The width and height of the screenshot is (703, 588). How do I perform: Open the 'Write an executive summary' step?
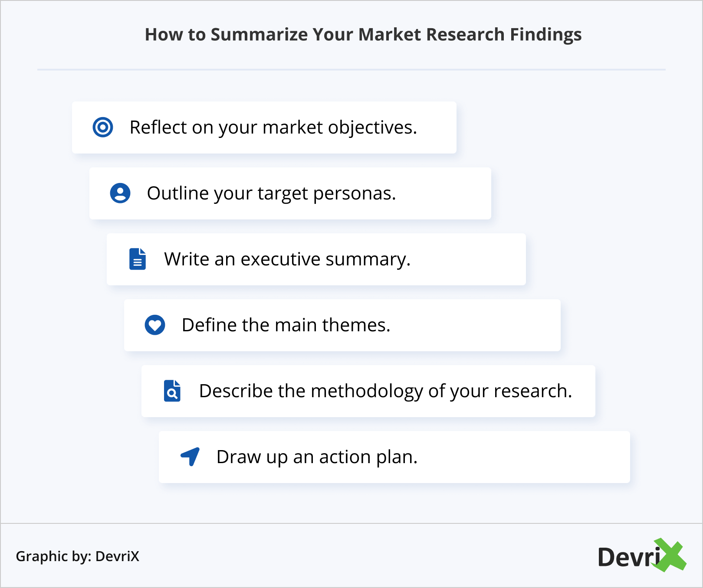point(287,259)
